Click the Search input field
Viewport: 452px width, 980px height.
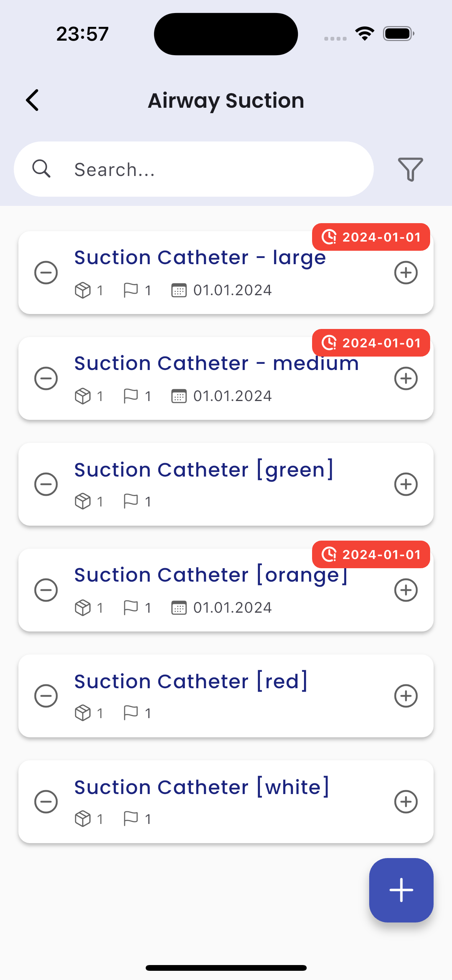click(215, 169)
